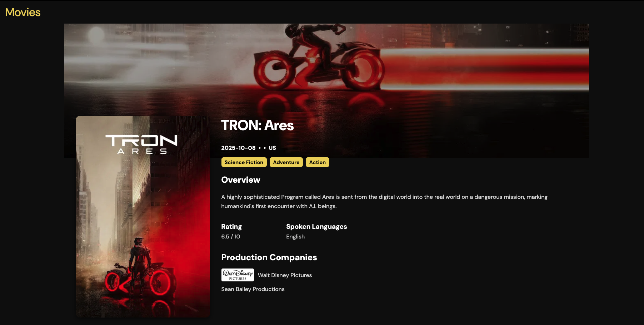Click the TRON: Ares movie title
Viewport: 644px width, 325px height.
257,125
